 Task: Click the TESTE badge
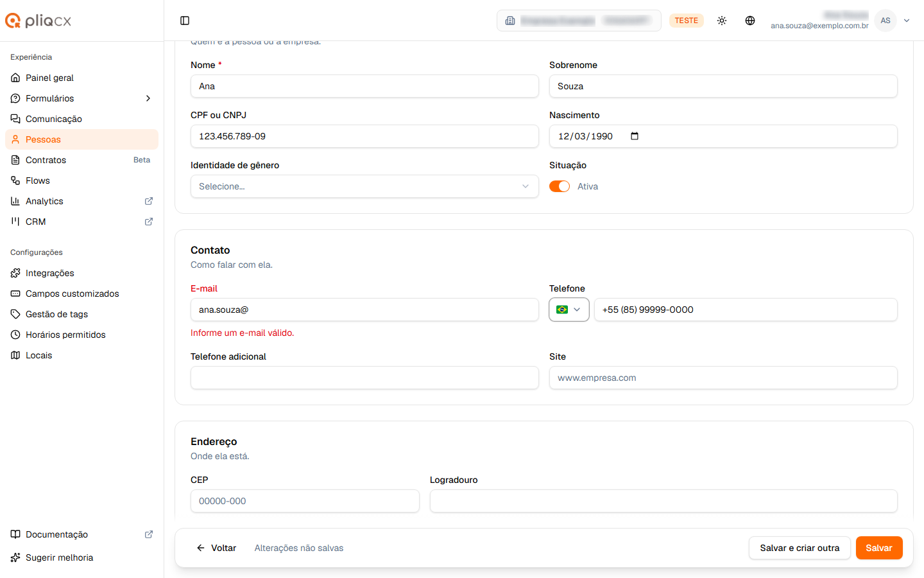pyautogui.click(x=686, y=21)
